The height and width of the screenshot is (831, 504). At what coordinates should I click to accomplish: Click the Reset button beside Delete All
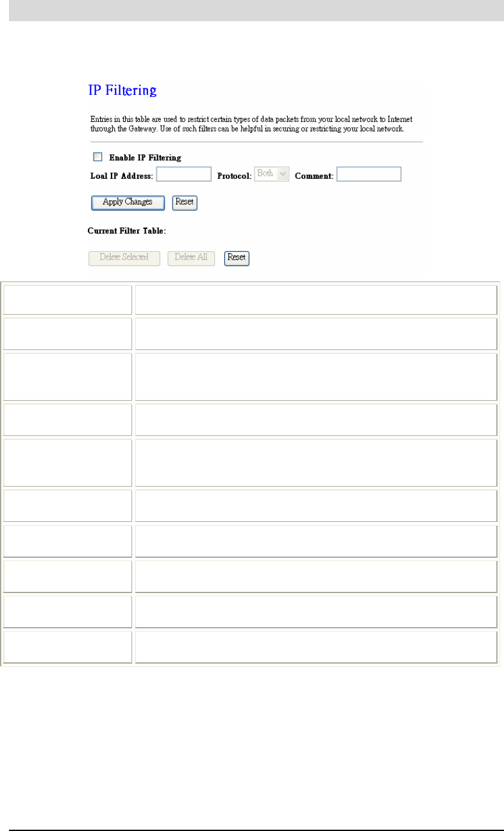pyautogui.click(x=237, y=258)
